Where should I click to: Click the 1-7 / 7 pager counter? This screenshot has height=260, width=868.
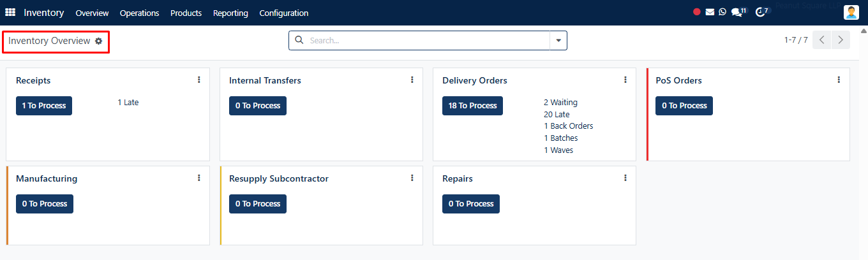click(796, 40)
